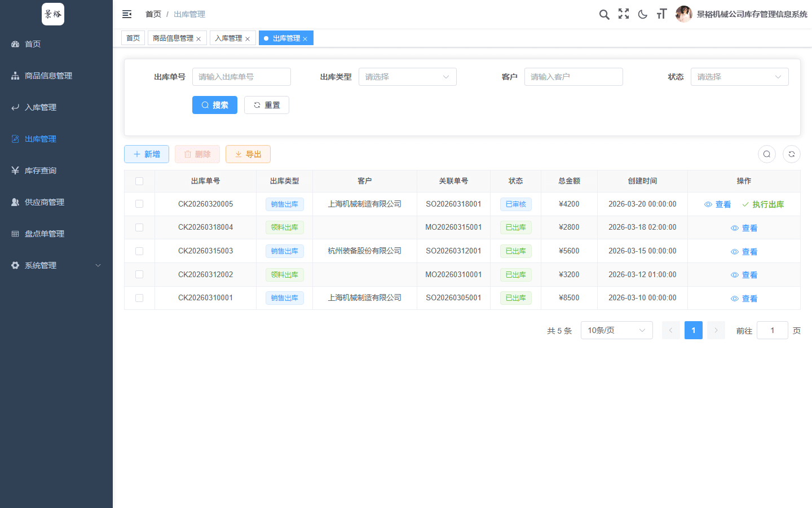Open global search magnifier in header
The height and width of the screenshot is (508, 812).
coord(604,14)
